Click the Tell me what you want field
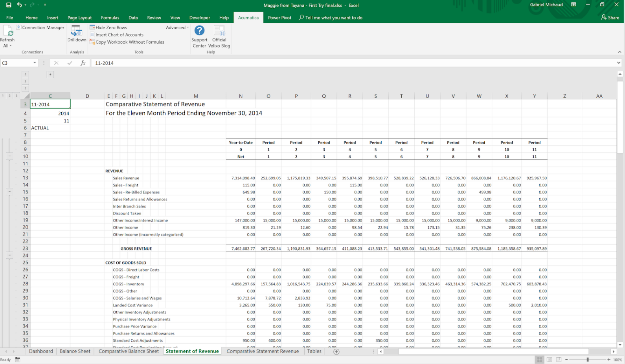This screenshot has width=625, height=364. click(x=331, y=18)
